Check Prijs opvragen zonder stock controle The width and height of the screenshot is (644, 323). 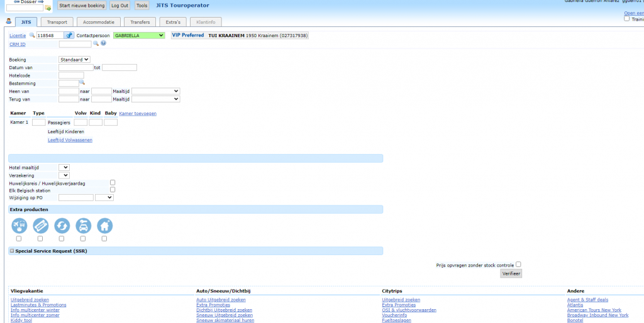coord(518,264)
